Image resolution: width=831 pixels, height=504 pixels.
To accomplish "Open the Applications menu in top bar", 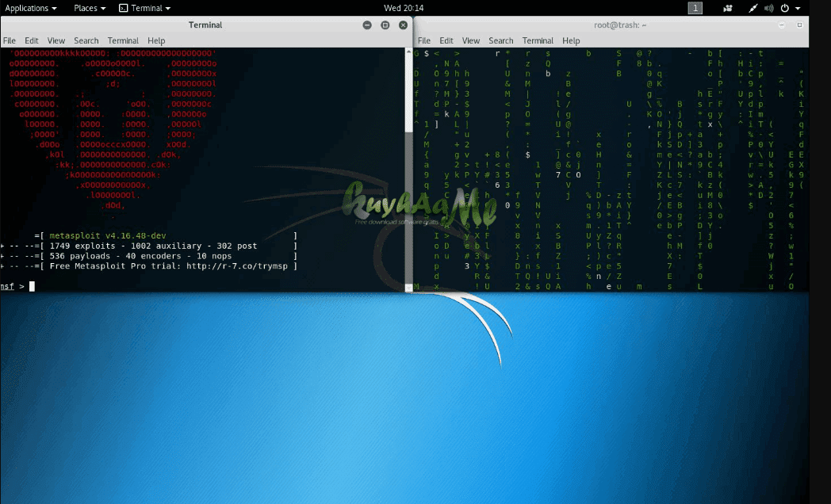I will click(30, 8).
